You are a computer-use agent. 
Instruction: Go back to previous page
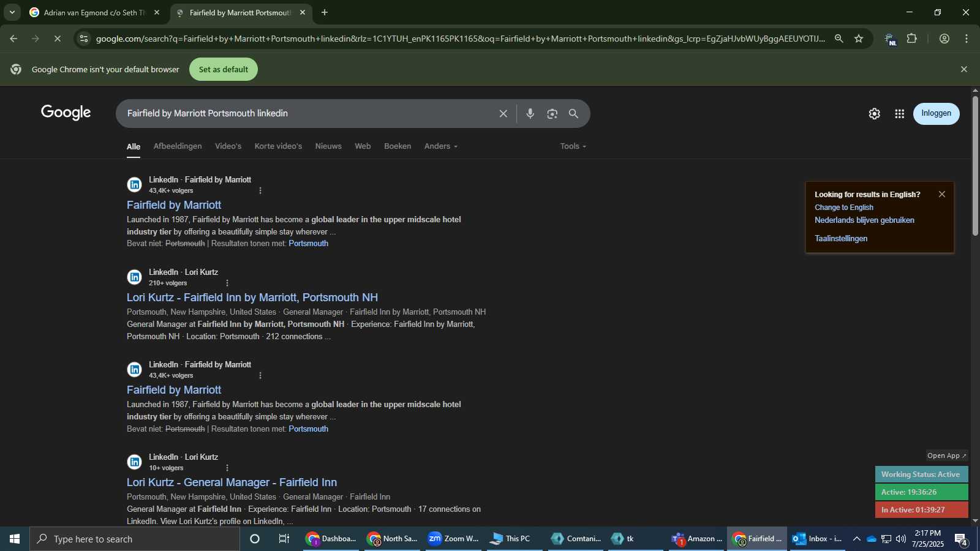[x=13, y=39]
